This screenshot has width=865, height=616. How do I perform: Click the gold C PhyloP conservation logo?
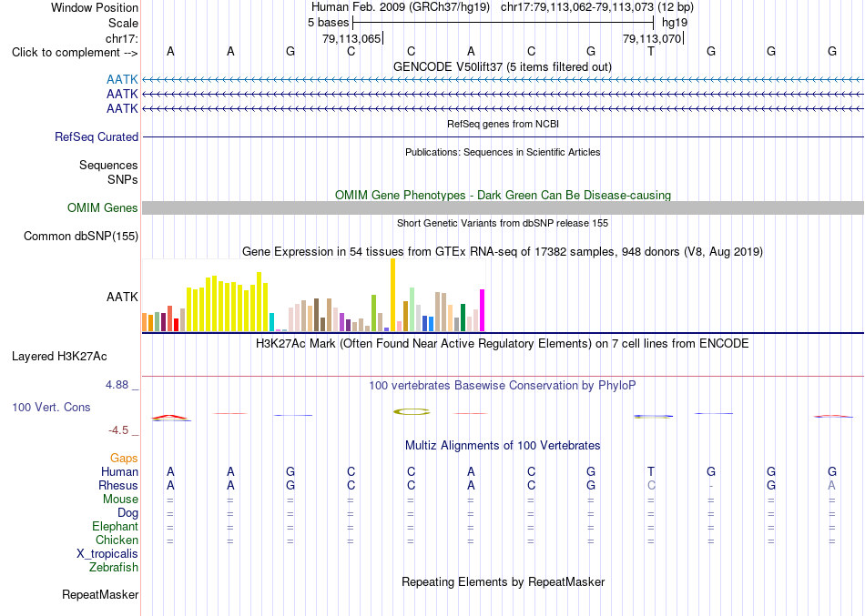pos(412,411)
